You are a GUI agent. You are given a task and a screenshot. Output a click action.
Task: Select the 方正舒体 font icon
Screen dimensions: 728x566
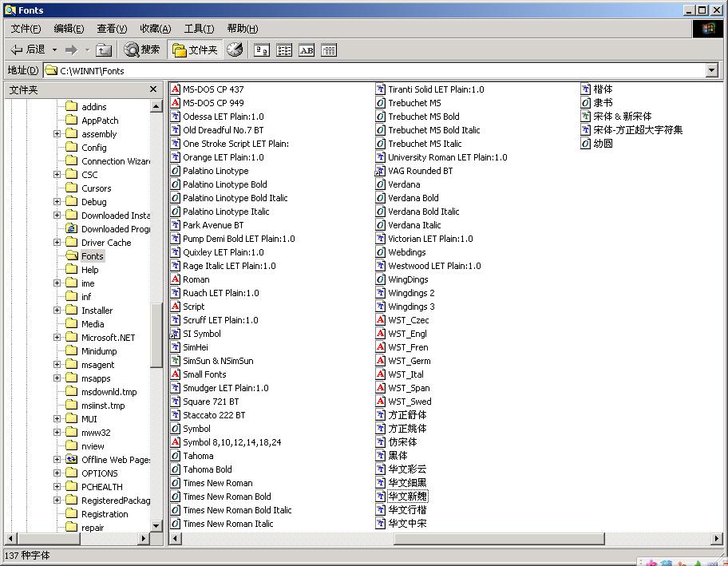[380, 414]
